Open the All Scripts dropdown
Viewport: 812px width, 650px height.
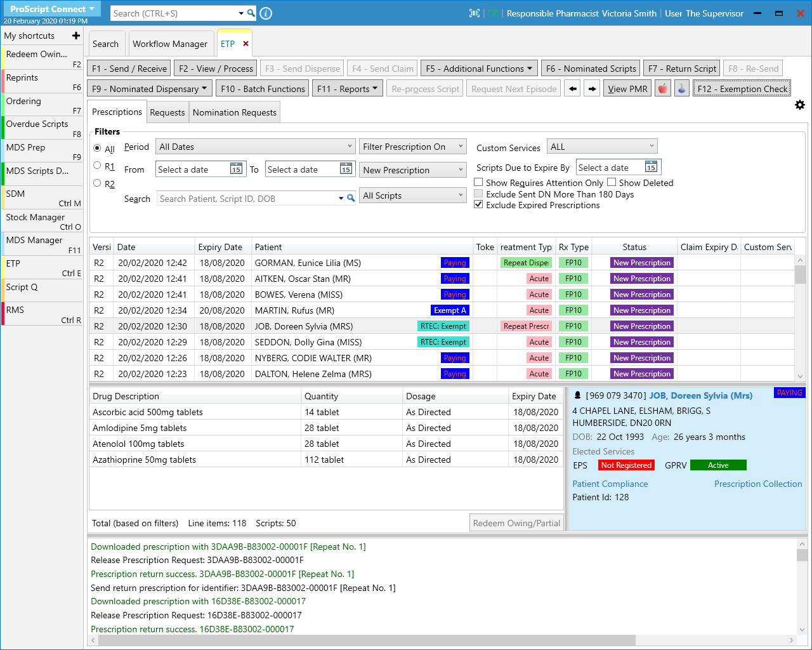[x=413, y=196]
